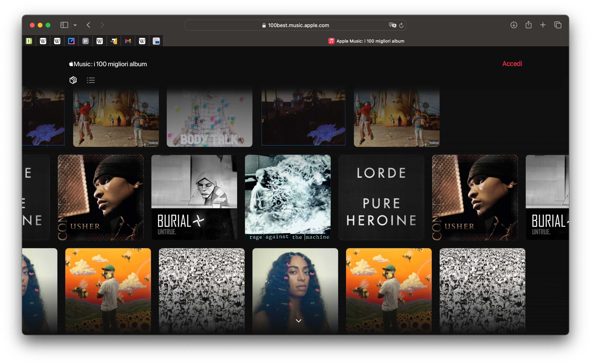Switch to the list view

pyautogui.click(x=91, y=80)
